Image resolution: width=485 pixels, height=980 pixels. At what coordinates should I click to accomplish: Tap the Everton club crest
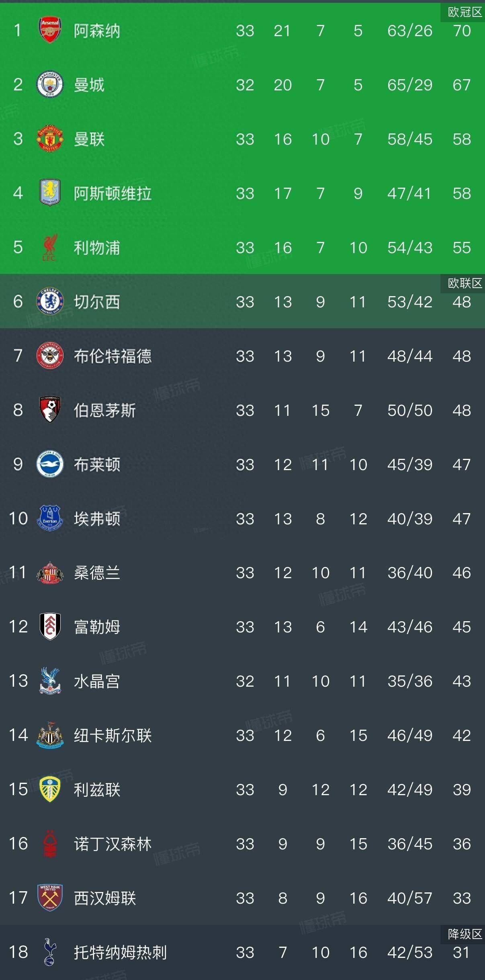pyautogui.click(x=50, y=518)
